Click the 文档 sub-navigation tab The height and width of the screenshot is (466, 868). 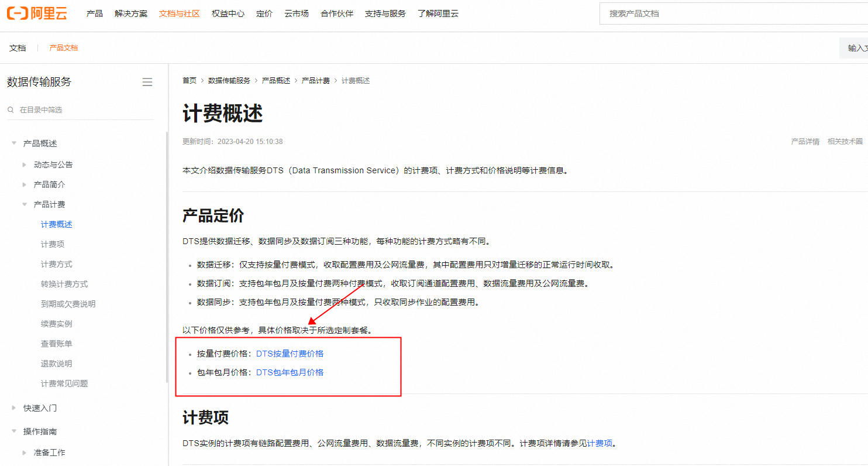click(18, 48)
